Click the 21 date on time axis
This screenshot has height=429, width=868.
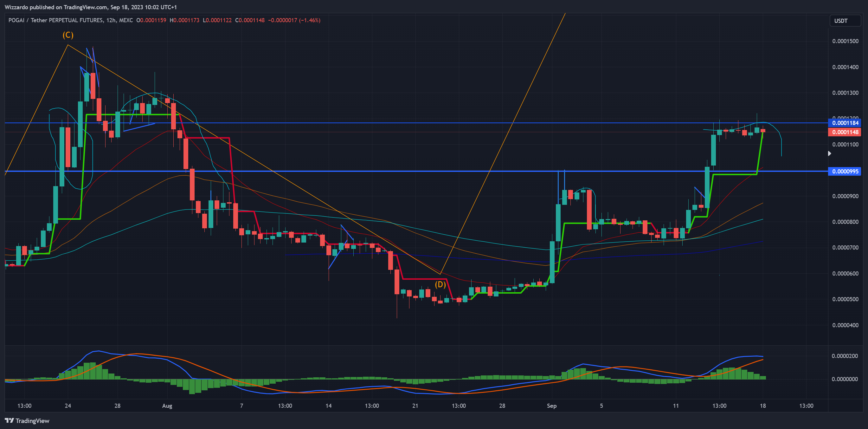tap(415, 406)
